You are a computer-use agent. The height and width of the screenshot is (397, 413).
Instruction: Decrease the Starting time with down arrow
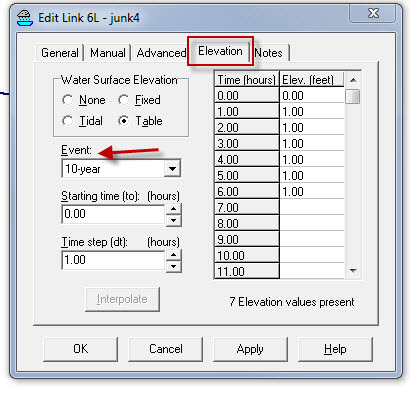coord(173,220)
